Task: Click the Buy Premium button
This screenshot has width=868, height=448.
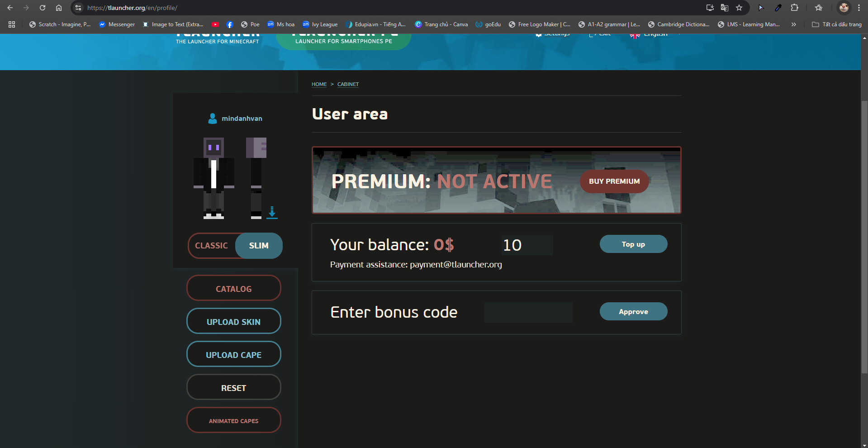Action: pos(614,181)
